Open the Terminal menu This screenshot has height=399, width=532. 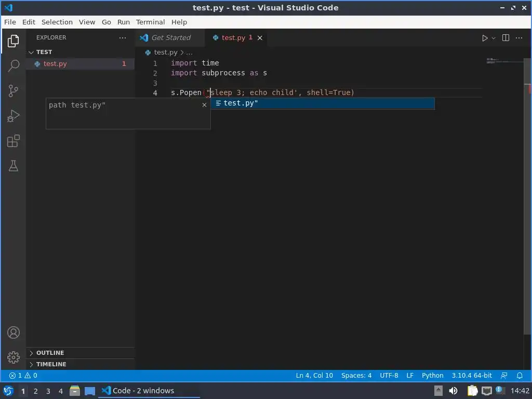click(150, 22)
